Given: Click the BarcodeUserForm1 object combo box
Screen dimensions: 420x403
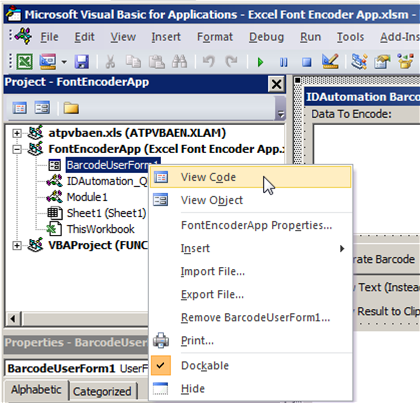Looking at the screenshot, I should [77, 368].
